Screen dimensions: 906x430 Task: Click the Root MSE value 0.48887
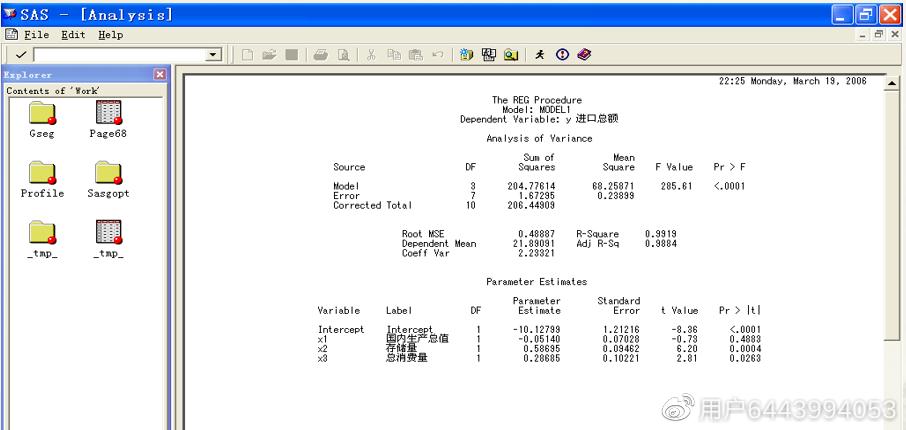coord(537,234)
